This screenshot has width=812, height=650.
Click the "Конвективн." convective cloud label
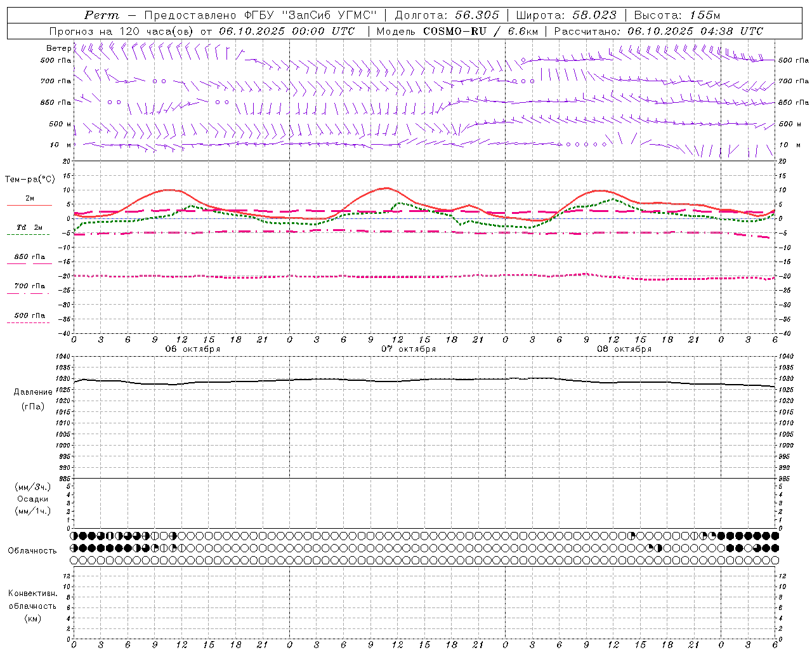(x=33, y=593)
